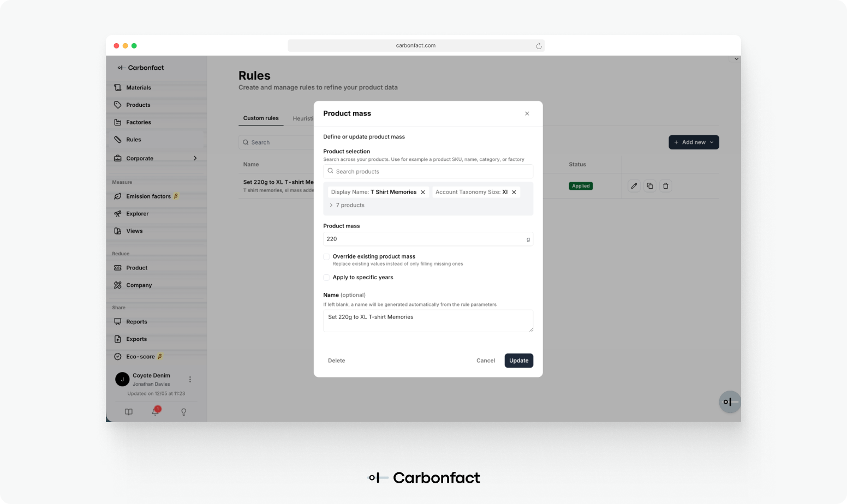Screen dimensions: 847x504
Task: Click the Product mass value field
Action: tap(428, 239)
